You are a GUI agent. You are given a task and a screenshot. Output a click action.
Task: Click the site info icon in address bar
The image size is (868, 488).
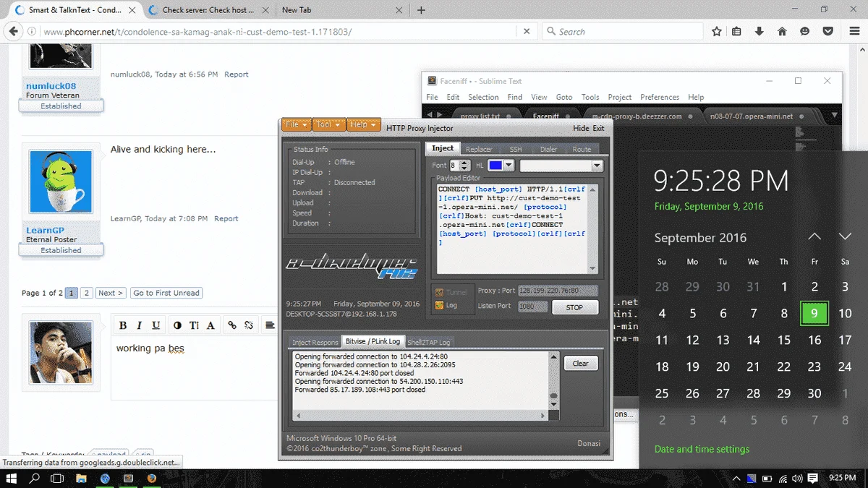31,32
